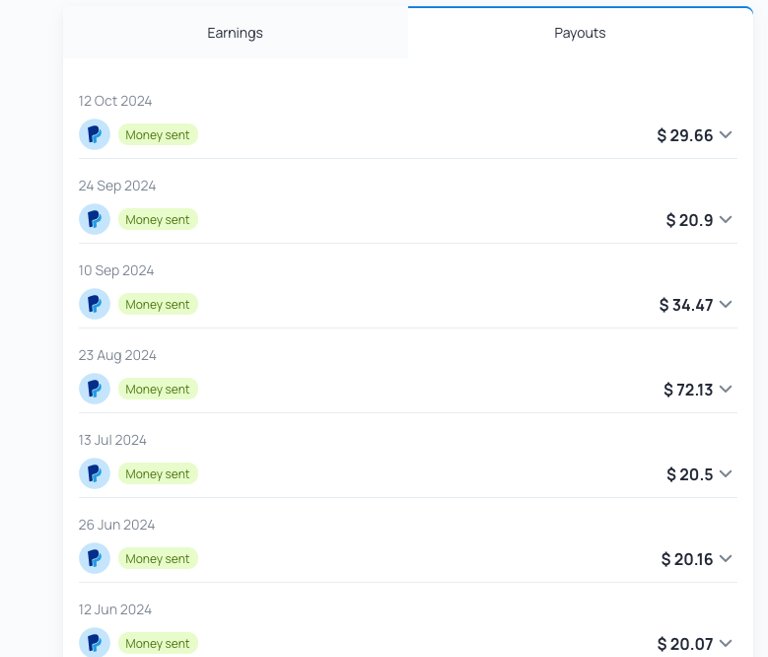The image size is (768, 657).
Task: Click the PayPal icon for 13 Jul 2024
Action: (95, 473)
